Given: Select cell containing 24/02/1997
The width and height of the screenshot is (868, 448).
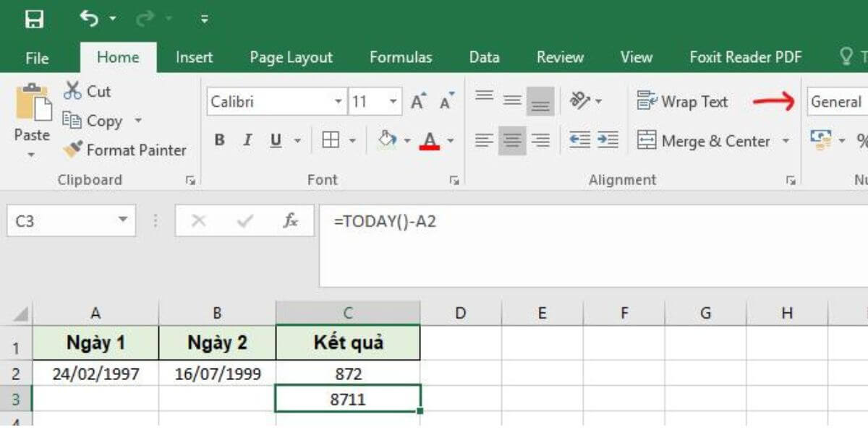Looking at the screenshot, I should (x=95, y=374).
